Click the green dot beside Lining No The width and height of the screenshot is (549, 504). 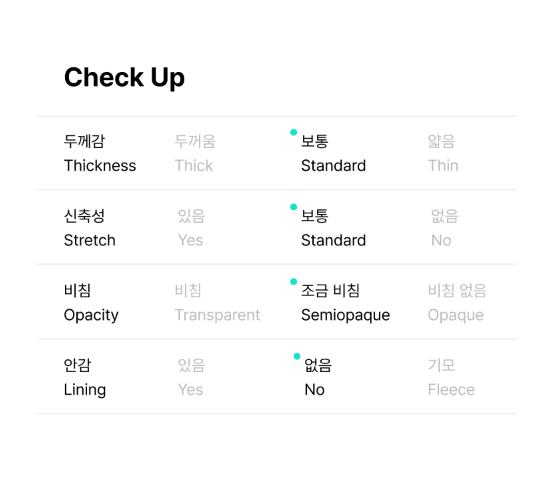click(297, 356)
